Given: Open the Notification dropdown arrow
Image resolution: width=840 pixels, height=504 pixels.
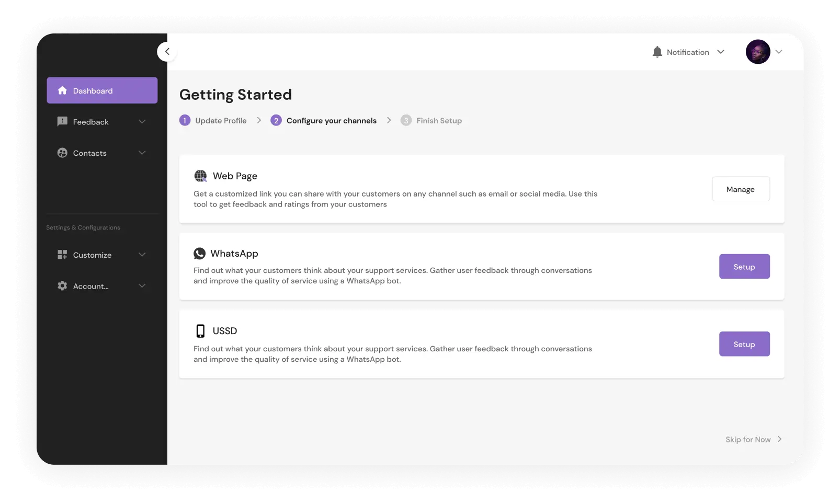Looking at the screenshot, I should point(721,52).
